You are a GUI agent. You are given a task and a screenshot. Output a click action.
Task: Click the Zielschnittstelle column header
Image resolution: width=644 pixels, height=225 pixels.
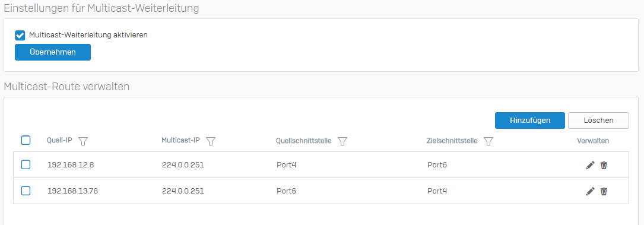(x=452, y=141)
